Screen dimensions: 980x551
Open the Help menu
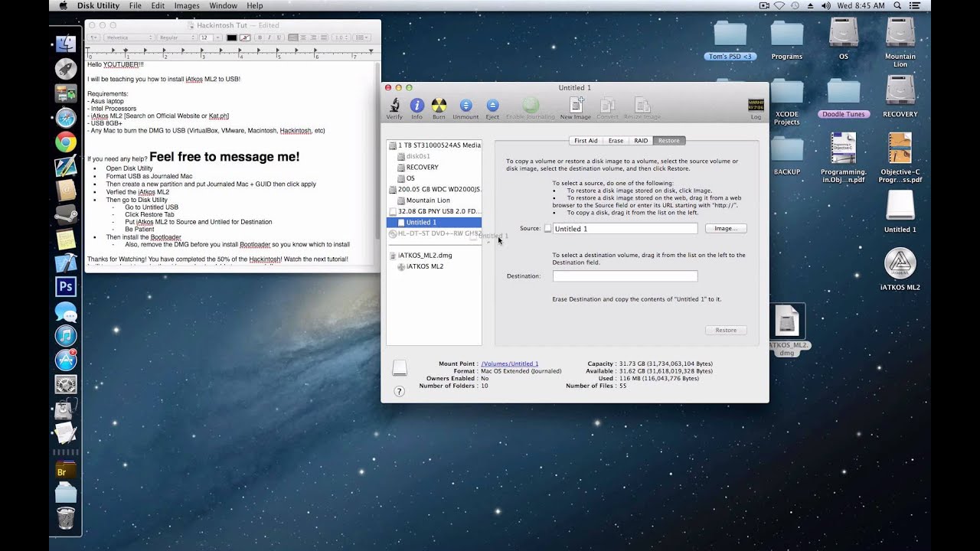255,5
